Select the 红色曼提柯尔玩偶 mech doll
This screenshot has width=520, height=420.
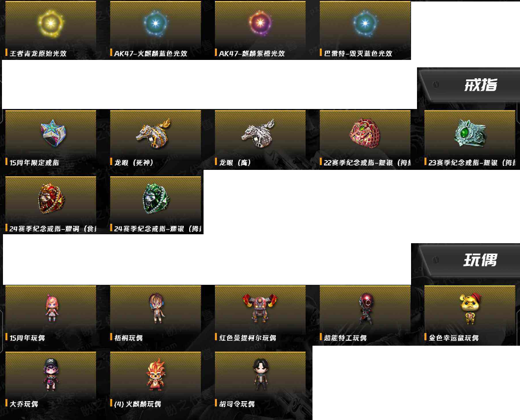tap(260, 308)
